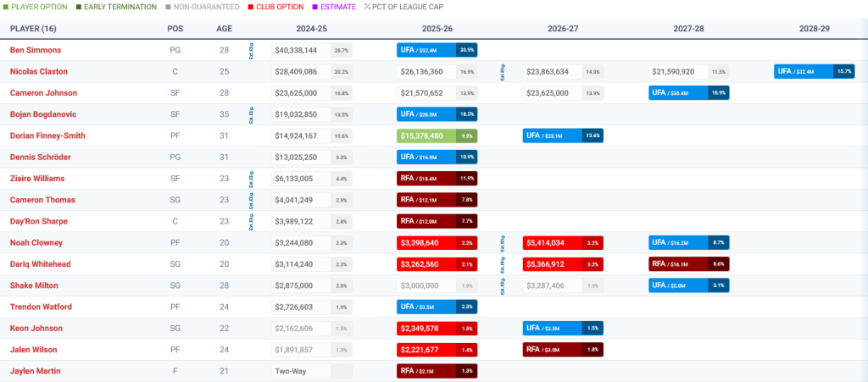Open Dorian Finney-Smith player link
This screenshot has height=382, width=868.
47,136
